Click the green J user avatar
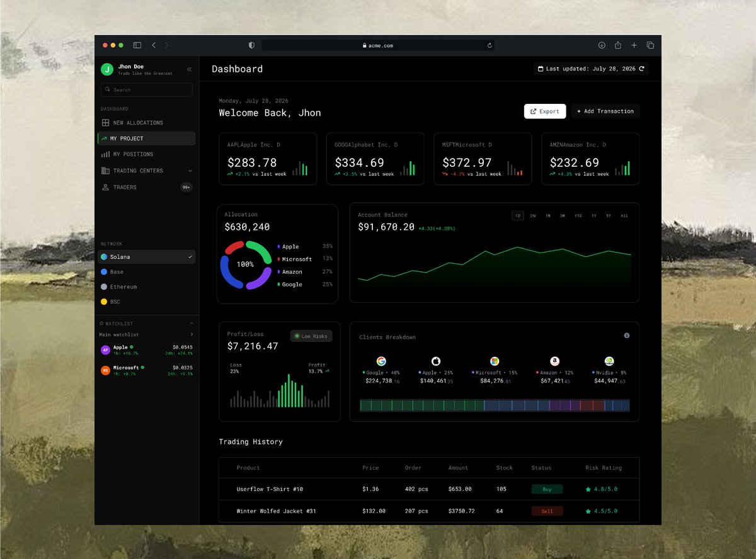Screen dimensions: 756x559 [x=106, y=69]
